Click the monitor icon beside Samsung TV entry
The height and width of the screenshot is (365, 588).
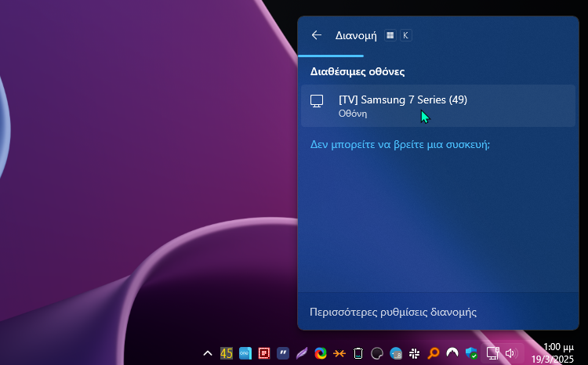[317, 101]
